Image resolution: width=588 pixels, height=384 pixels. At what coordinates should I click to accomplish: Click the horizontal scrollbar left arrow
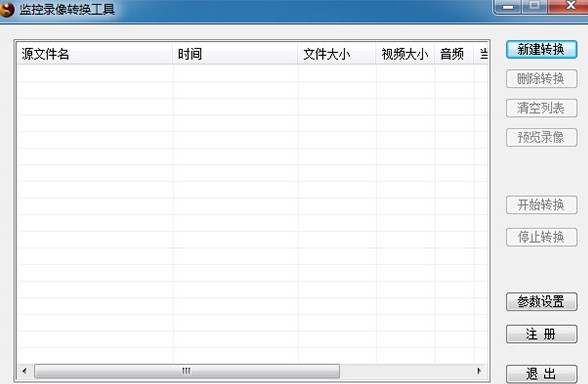[25, 371]
